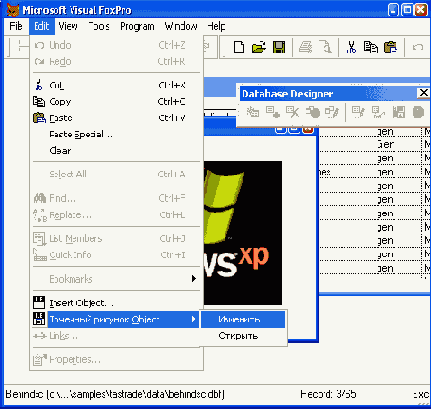The height and width of the screenshot is (409, 431).
Task: Choose Copy from the Edit menu
Action: pyautogui.click(x=116, y=102)
